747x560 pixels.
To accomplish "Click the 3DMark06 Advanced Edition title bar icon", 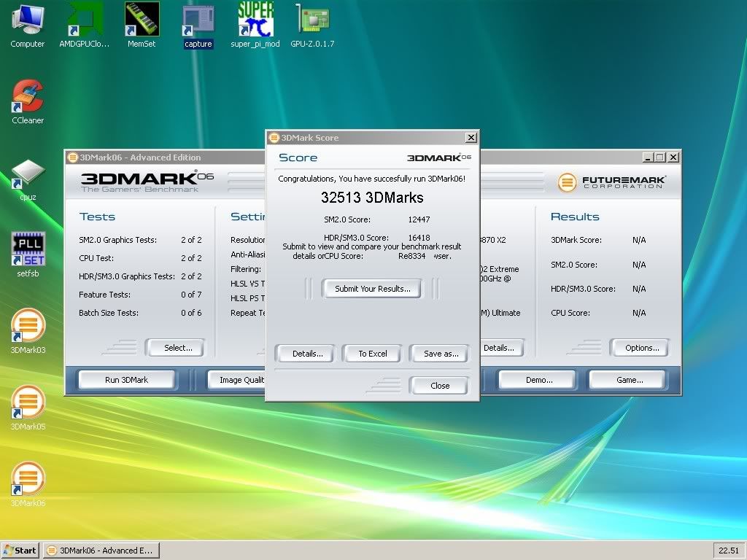I will point(72,157).
